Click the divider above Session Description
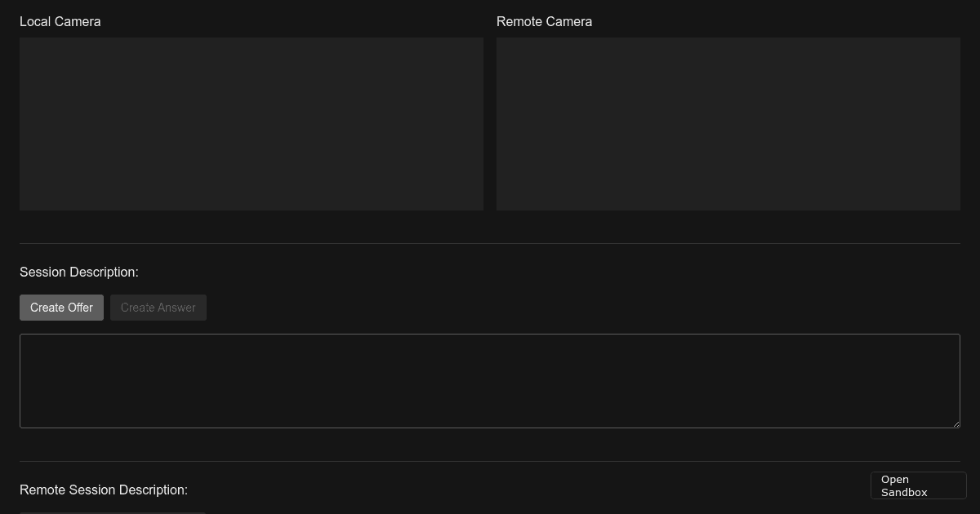Image resolution: width=980 pixels, height=514 pixels. click(489, 243)
